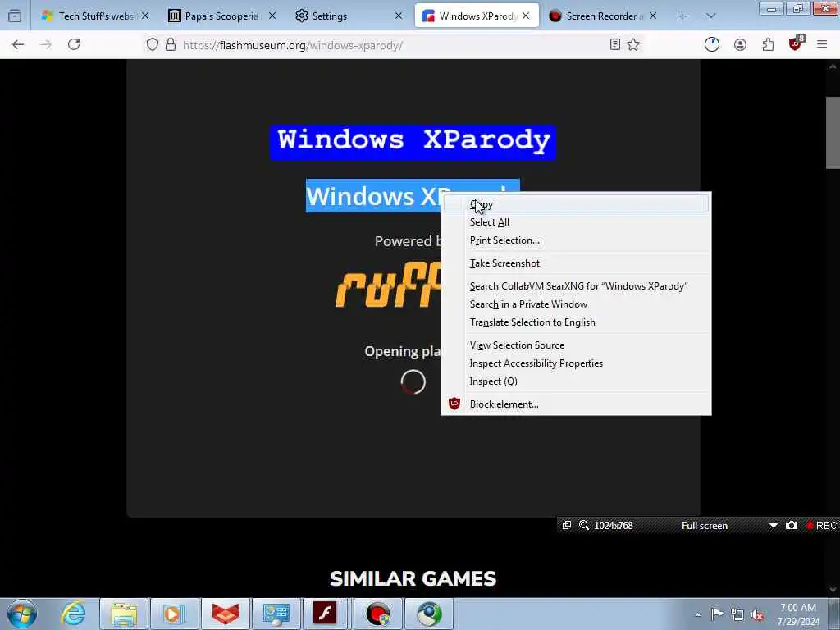This screenshot has width=840, height=630.
Task: Choose Take Screenshot in context menu
Action: (576, 263)
